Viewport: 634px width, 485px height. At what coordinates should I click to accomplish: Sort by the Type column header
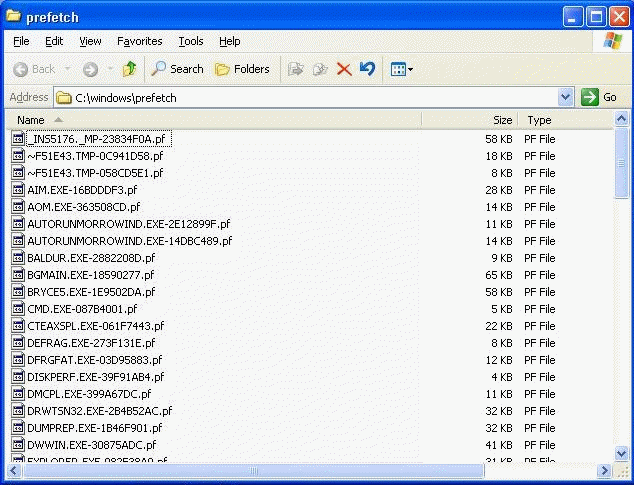click(565, 120)
